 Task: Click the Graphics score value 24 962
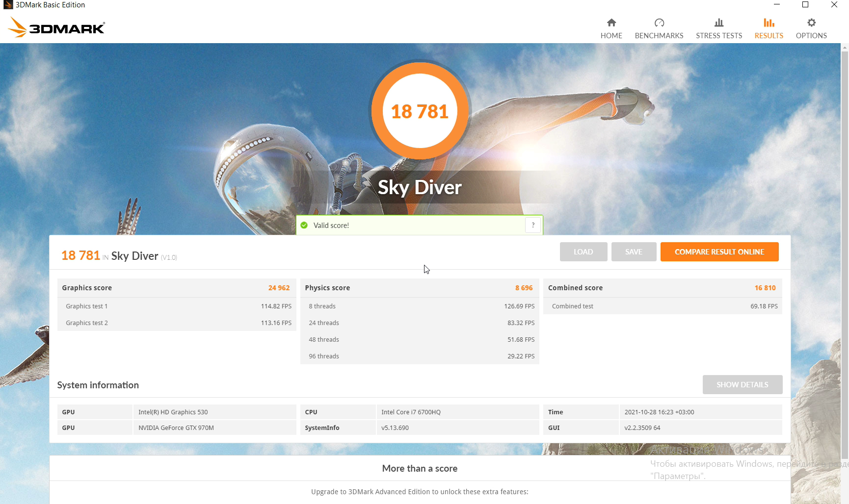[x=279, y=288]
